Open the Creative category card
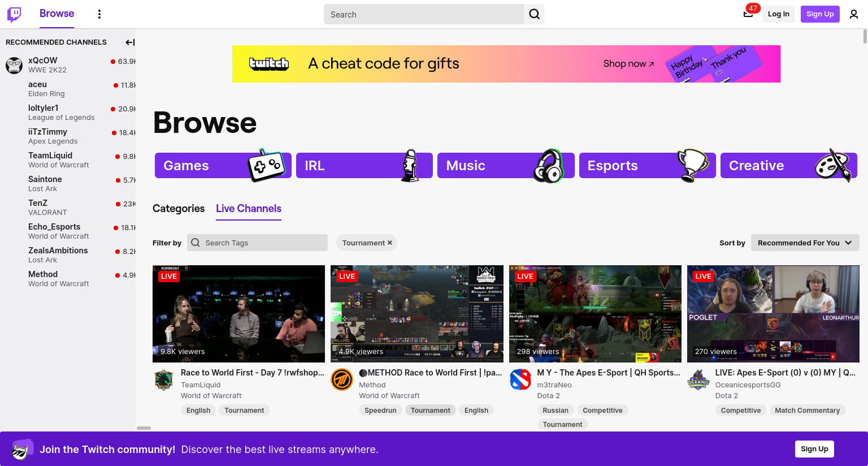The width and height of the screenshot is (868, 466). (789, 166)
